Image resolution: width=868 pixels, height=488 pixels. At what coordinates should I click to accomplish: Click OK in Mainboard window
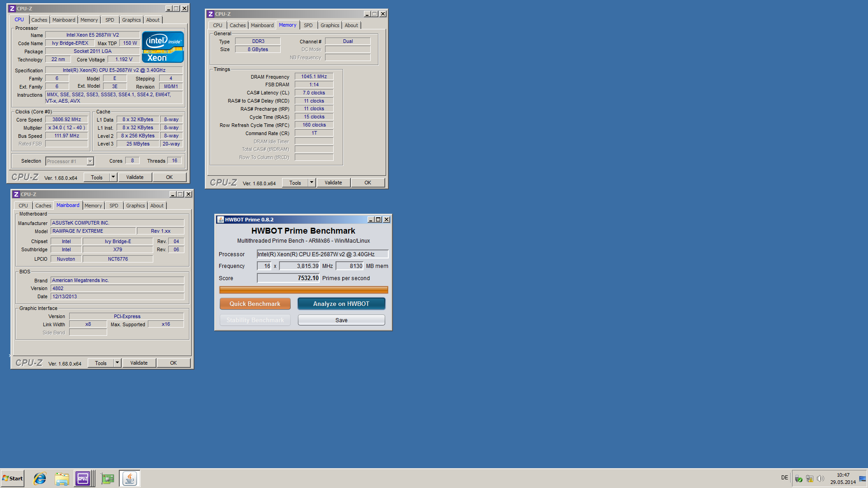(173, 363)
